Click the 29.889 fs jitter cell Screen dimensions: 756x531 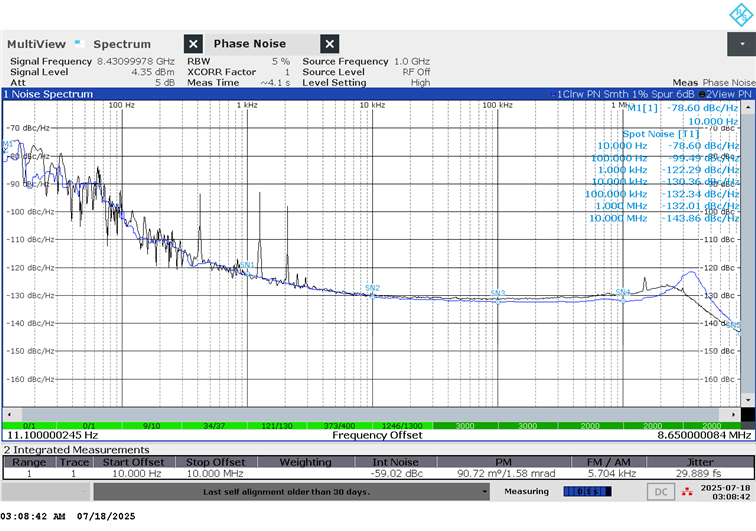pos(698,474)
